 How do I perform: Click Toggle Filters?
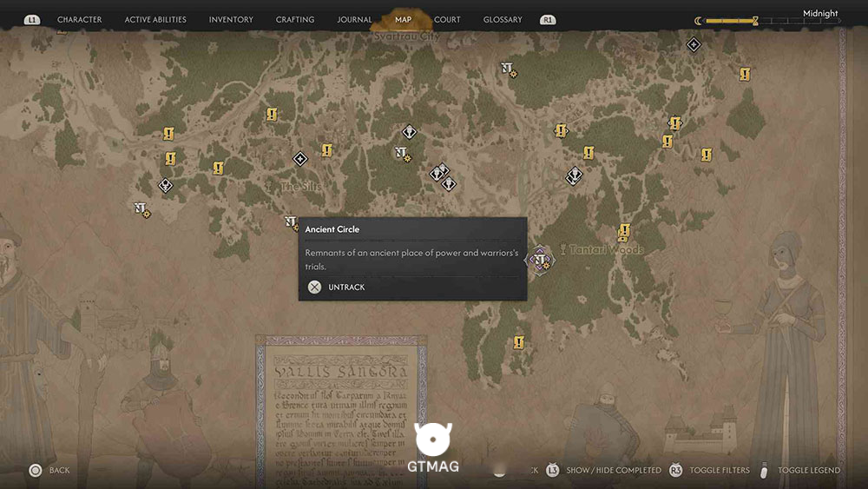click(719, 470)
